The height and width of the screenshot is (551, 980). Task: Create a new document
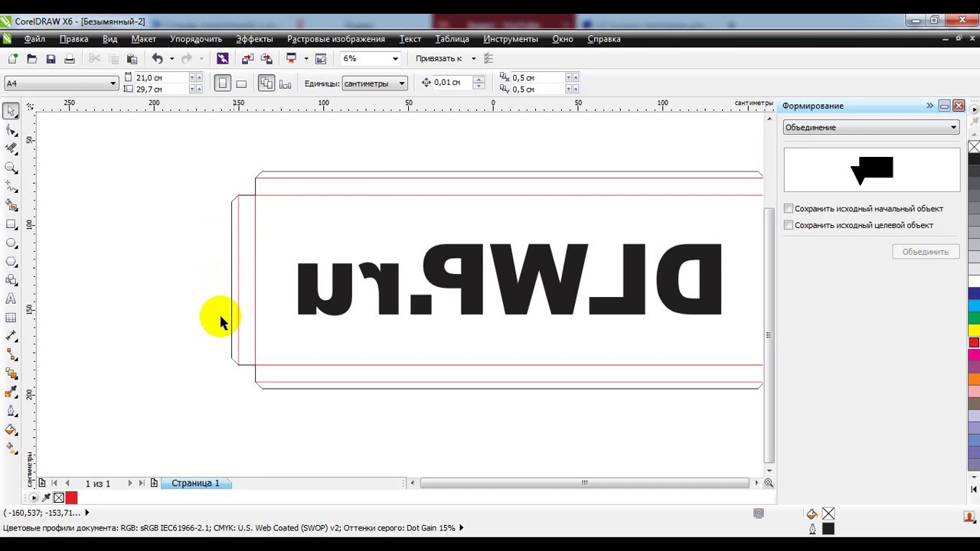(13, 58)
